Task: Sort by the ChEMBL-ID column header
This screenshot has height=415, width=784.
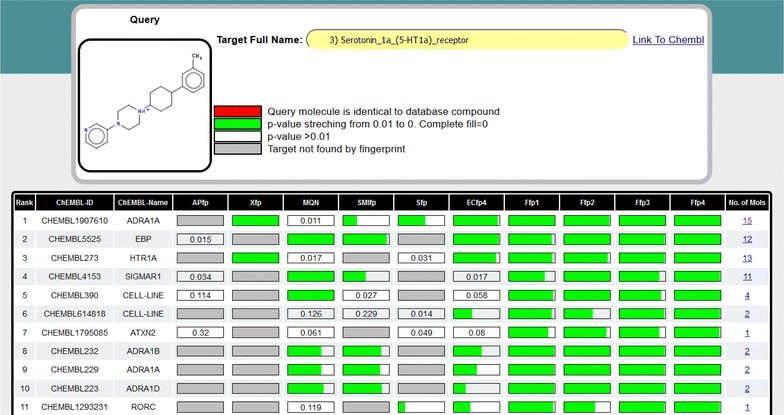Action: pyautogui.click(x=76, y=201)
